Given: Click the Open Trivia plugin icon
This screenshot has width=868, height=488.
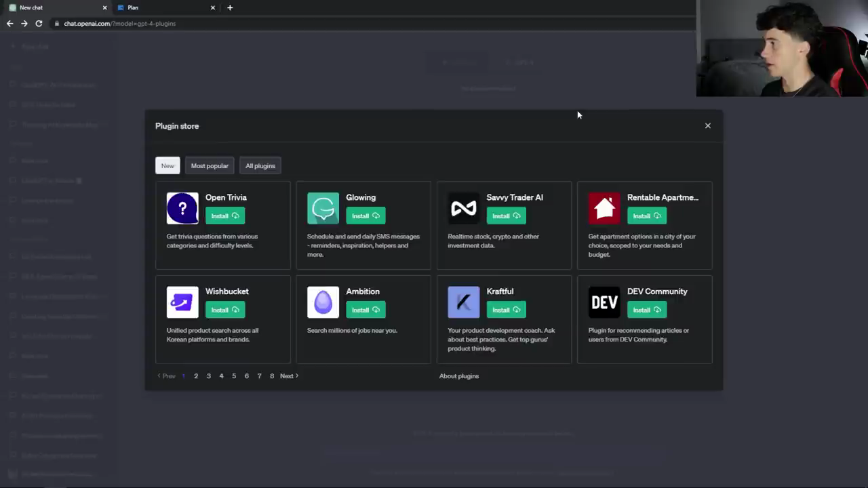Looking at the screenshot, I should [x=182, y=208].
